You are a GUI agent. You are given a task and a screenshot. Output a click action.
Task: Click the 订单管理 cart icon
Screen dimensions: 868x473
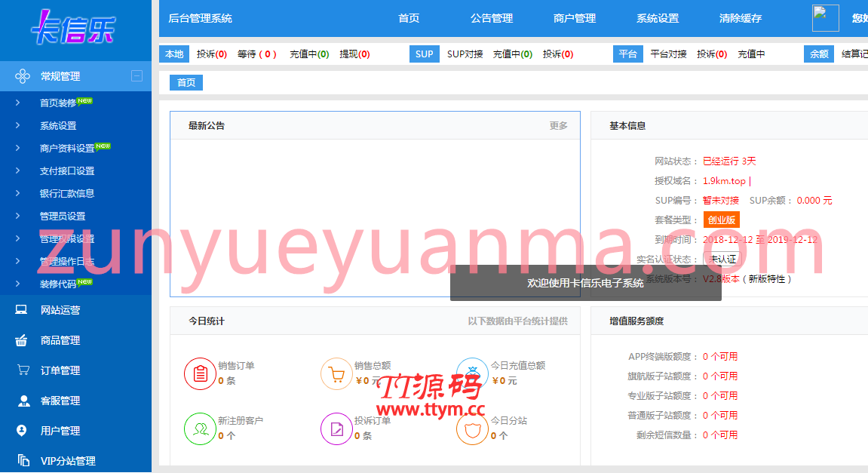click(23, 370)
